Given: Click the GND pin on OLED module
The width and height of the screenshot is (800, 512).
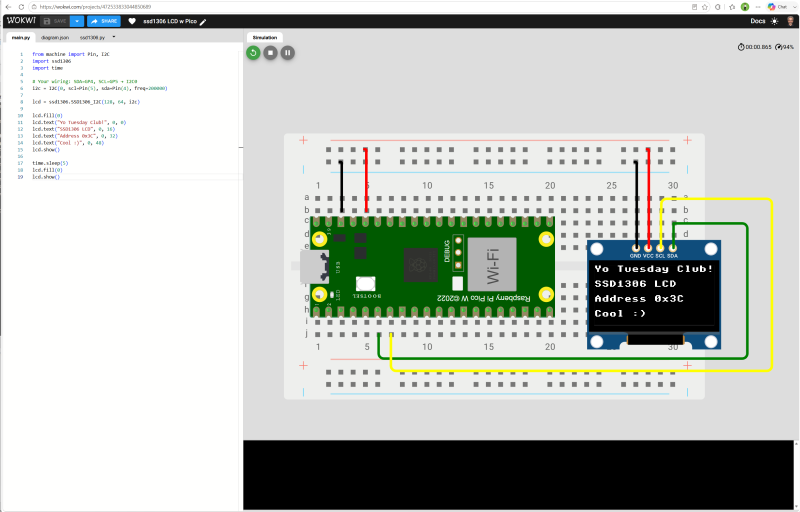Looking at the screenshot, I should 636,248.
